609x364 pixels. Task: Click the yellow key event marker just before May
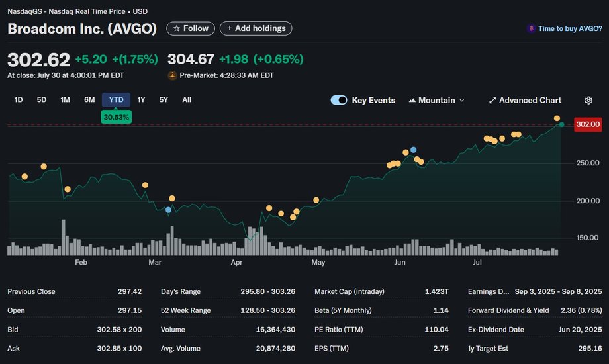click(316, 200)
